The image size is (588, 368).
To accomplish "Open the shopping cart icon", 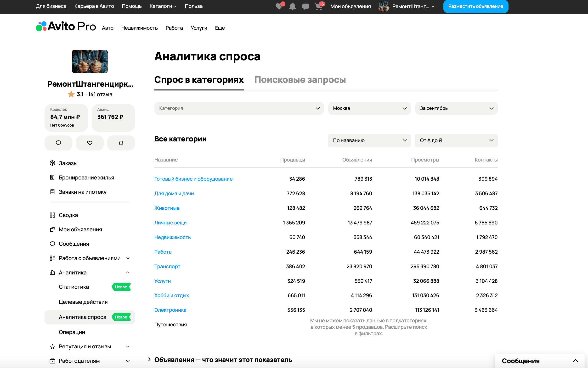I will click(x=319, y=6).
